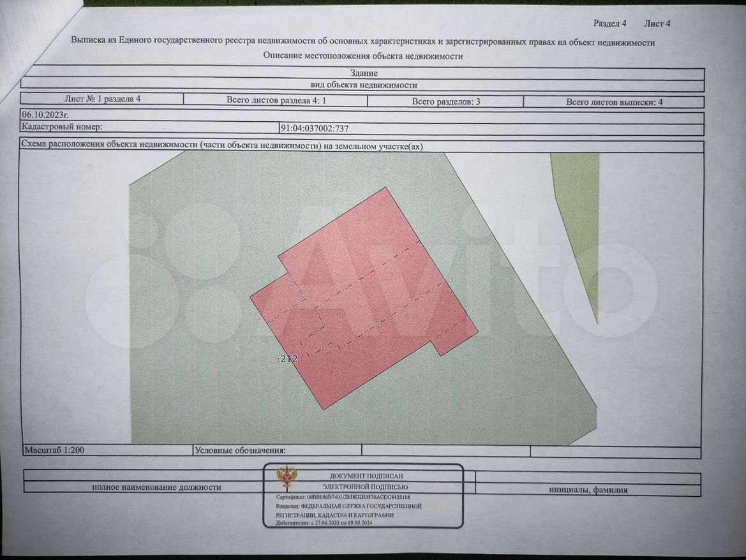Click the date 06.10.2023г.
Screen dimensions: 746x560
pos(44,115)
